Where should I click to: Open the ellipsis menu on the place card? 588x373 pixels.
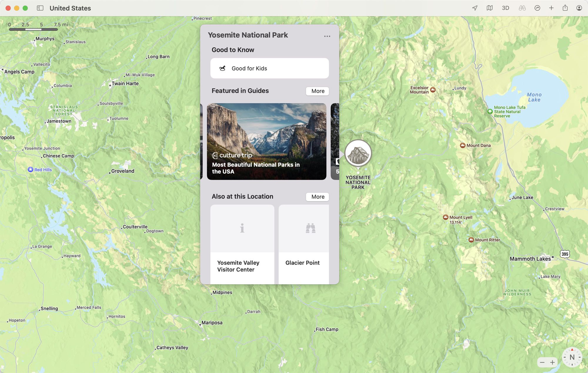[327, 36]
